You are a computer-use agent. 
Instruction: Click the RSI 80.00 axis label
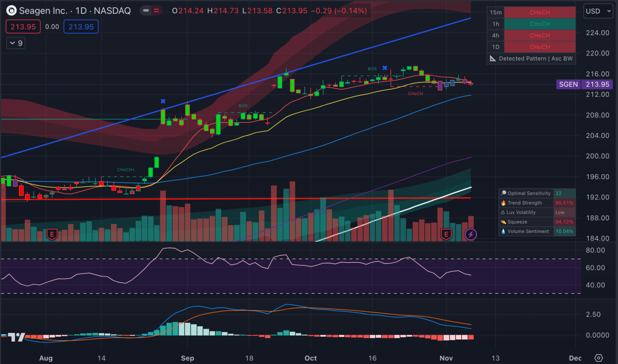pyautogui.click(x=596, y=250)
